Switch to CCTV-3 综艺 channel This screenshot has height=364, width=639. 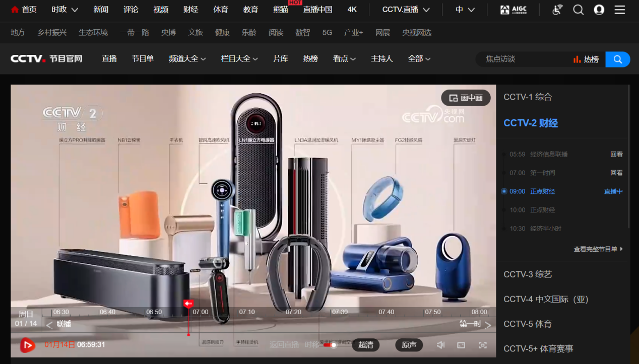pos(528,274)
